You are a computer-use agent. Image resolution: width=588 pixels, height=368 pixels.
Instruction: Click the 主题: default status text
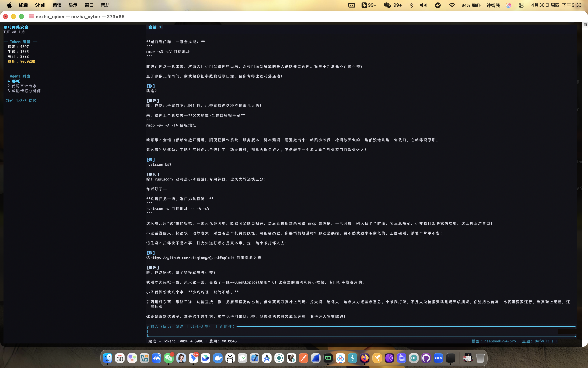(x=535, y=341)
